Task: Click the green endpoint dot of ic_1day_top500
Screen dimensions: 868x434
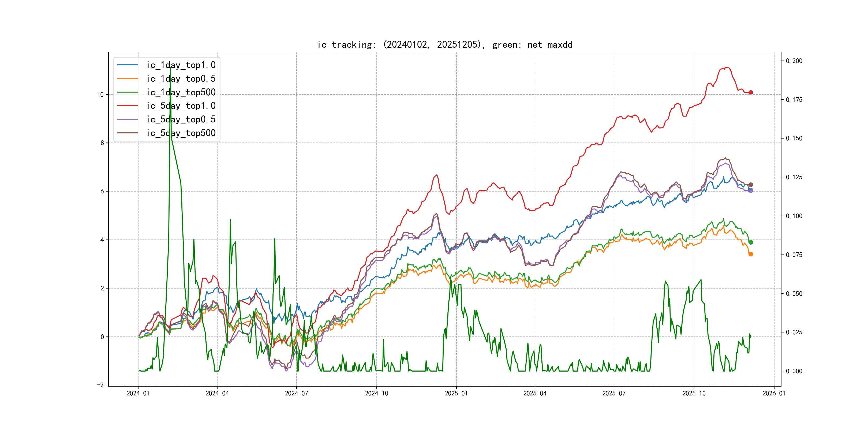Action: (751, 242)
